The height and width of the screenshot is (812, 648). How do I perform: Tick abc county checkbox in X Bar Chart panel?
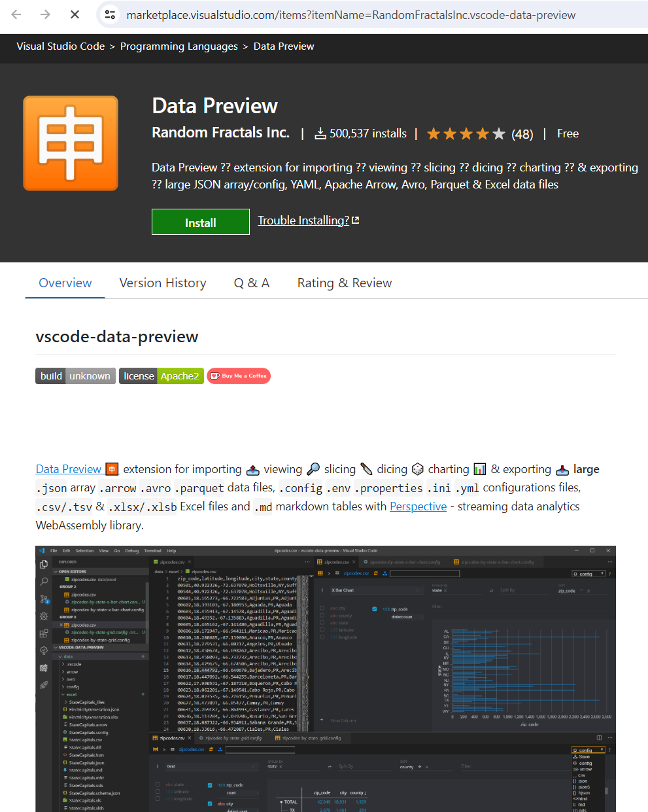322,616
